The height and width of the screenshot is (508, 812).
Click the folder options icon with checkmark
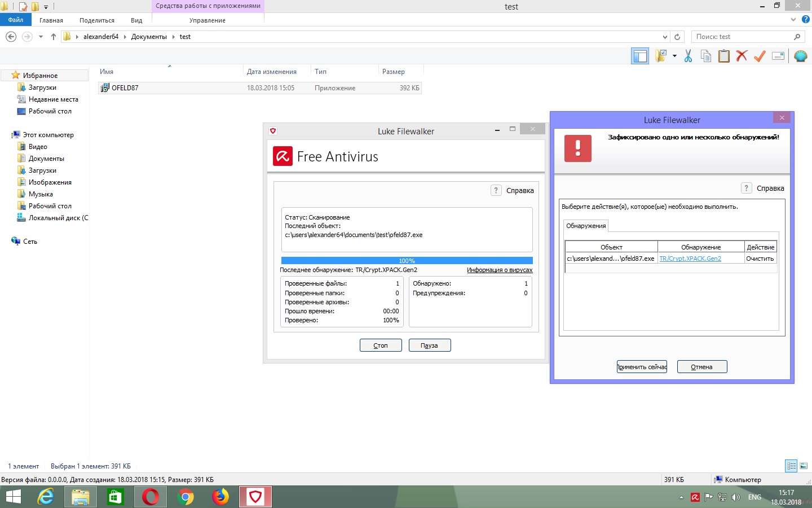(x=660, y=56)
